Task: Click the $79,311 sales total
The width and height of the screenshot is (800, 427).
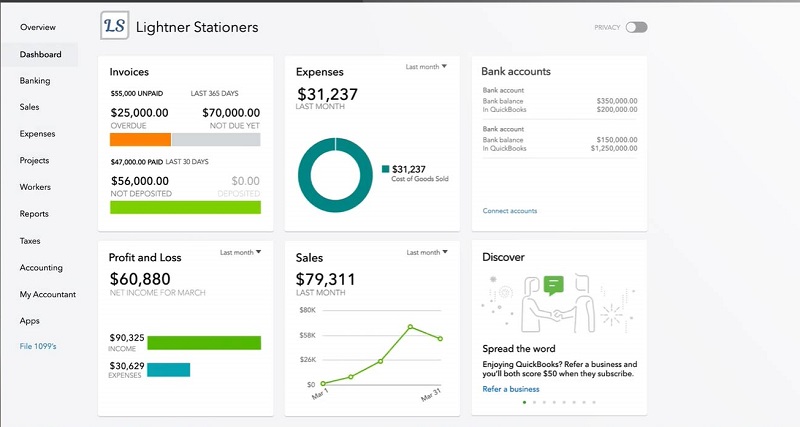Action: (326, 280)
